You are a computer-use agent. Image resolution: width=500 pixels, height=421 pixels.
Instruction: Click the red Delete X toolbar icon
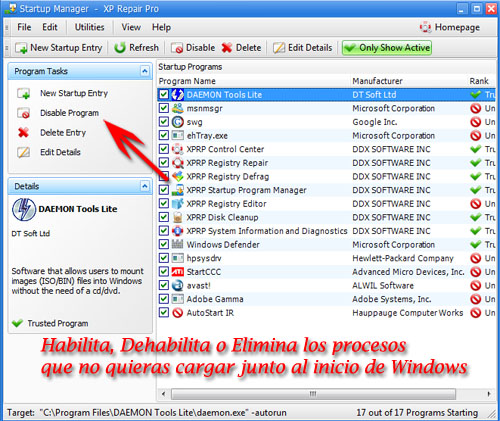coord(227,48)
